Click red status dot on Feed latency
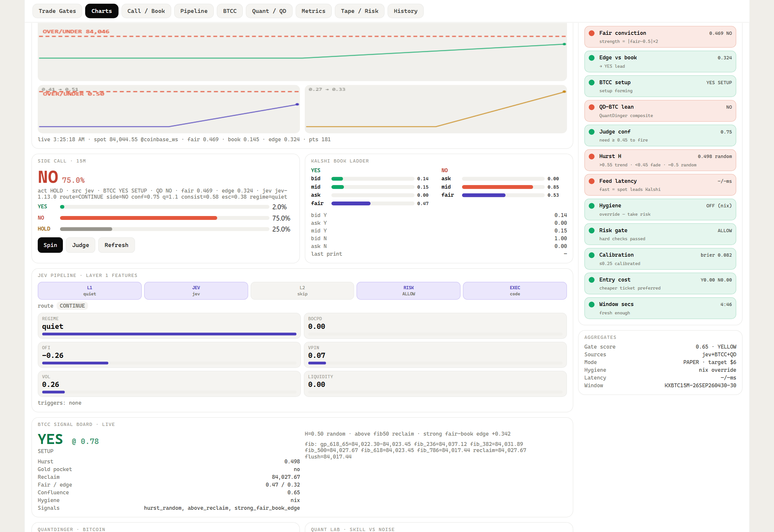 pos(592,181)
